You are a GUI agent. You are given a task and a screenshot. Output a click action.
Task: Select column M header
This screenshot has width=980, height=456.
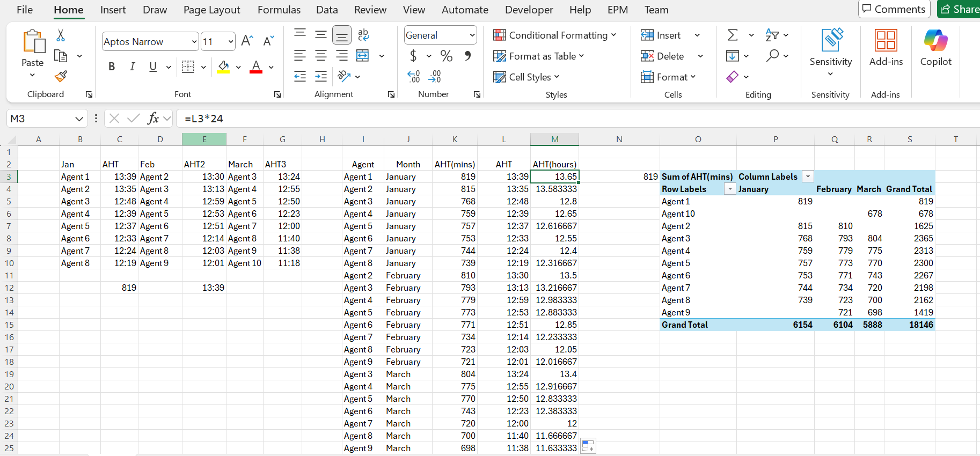554,139
